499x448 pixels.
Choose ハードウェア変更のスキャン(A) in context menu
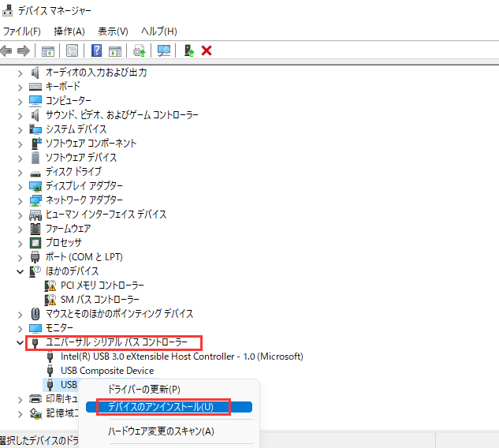click(161, 431)
